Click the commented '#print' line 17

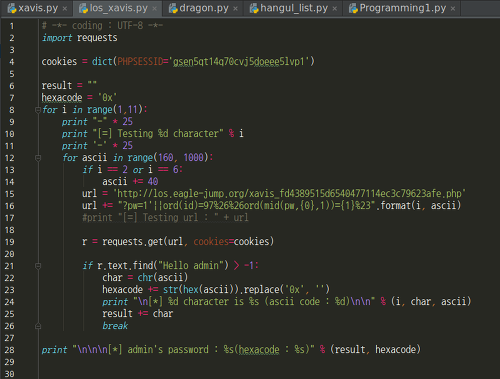(x=165, y=218)
